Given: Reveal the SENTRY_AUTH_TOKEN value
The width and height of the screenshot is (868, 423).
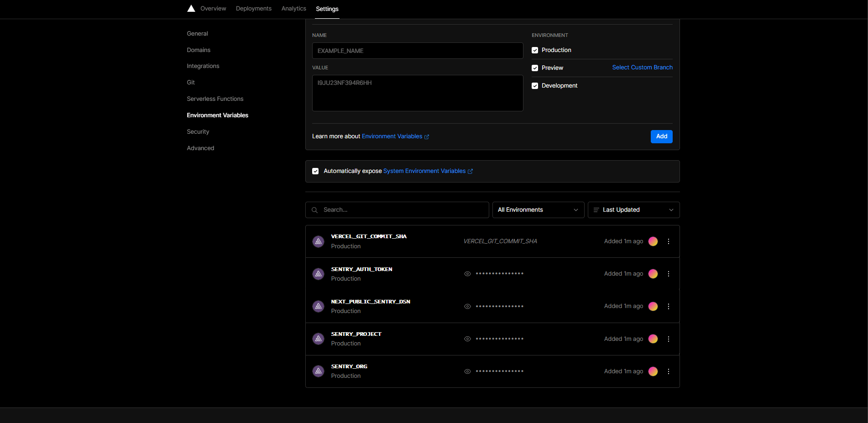Looking at the screenshot, I should 467,274.
